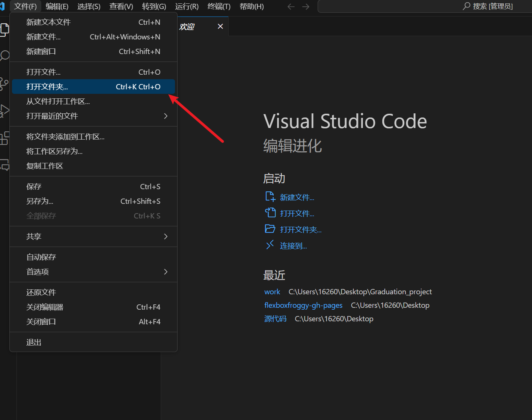This screenshot has width=532, height=420.
Task: Open the 查看(V) menu
Action: (x=121, y=6)
